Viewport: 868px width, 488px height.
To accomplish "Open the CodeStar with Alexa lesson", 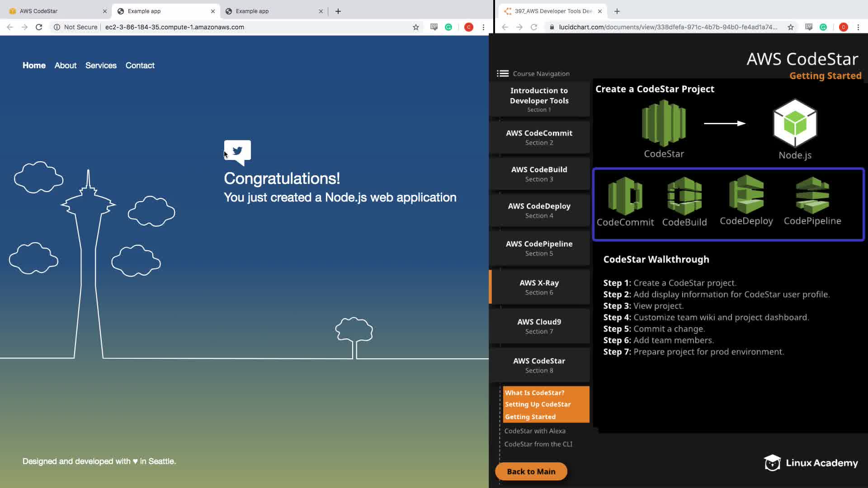I will point(535,431).
